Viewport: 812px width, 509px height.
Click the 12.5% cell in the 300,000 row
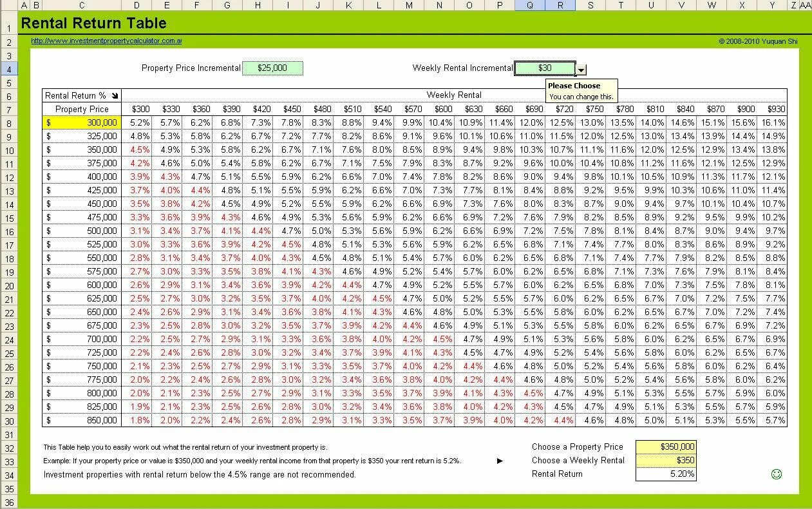tap(560, 122)
